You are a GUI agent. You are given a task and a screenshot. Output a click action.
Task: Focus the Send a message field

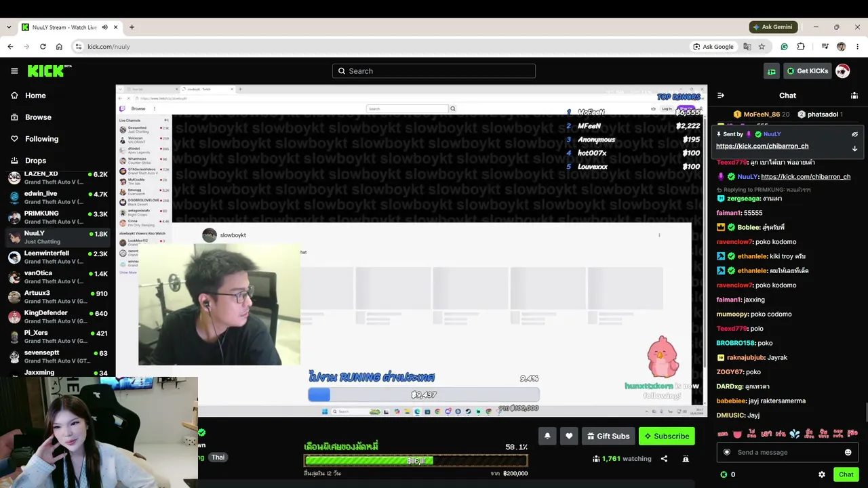pos(787,452)
